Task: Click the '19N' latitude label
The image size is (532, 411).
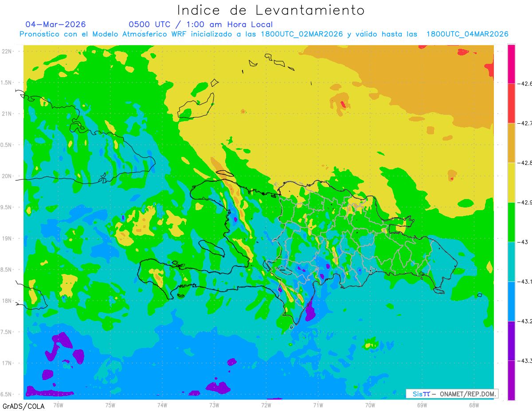Action: pyautogui.click(x=7, y=239)
